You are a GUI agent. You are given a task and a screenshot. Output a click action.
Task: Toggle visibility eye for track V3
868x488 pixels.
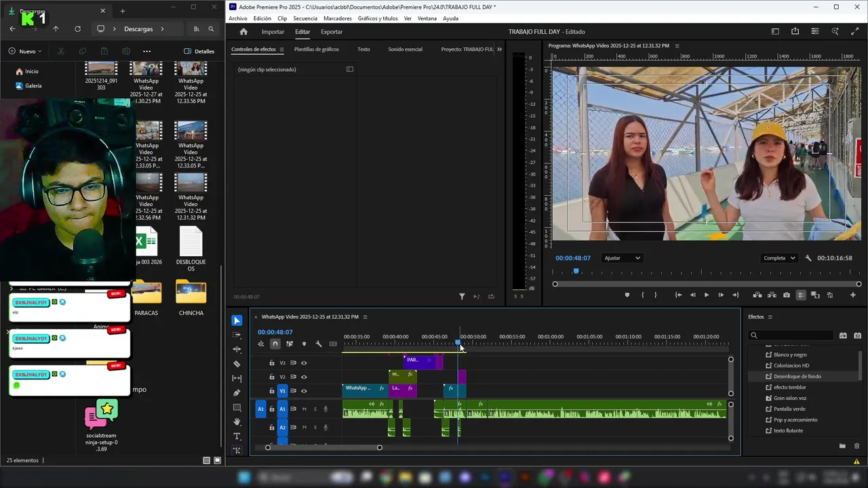[x=304, y=363]
